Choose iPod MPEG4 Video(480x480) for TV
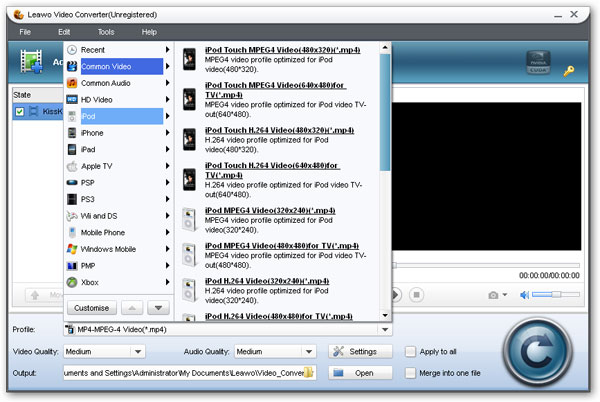 282,246
